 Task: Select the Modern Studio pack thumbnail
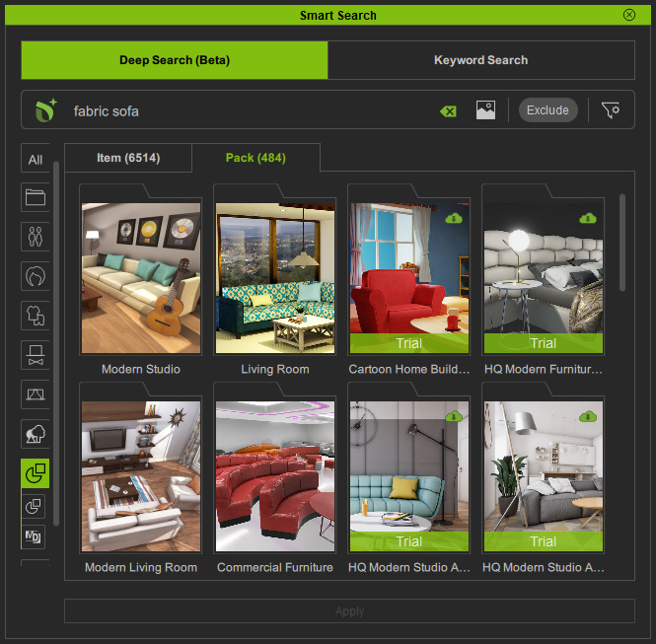tap(141, 278)
